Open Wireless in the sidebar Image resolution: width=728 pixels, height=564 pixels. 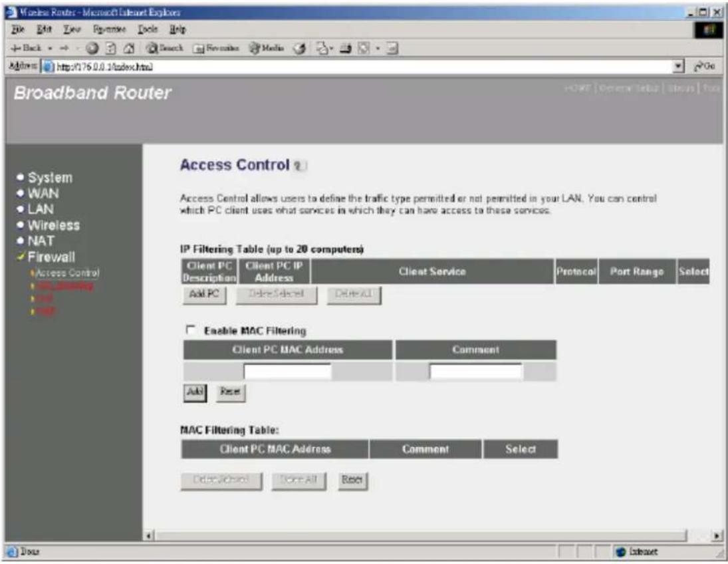(x=54, y=225)
